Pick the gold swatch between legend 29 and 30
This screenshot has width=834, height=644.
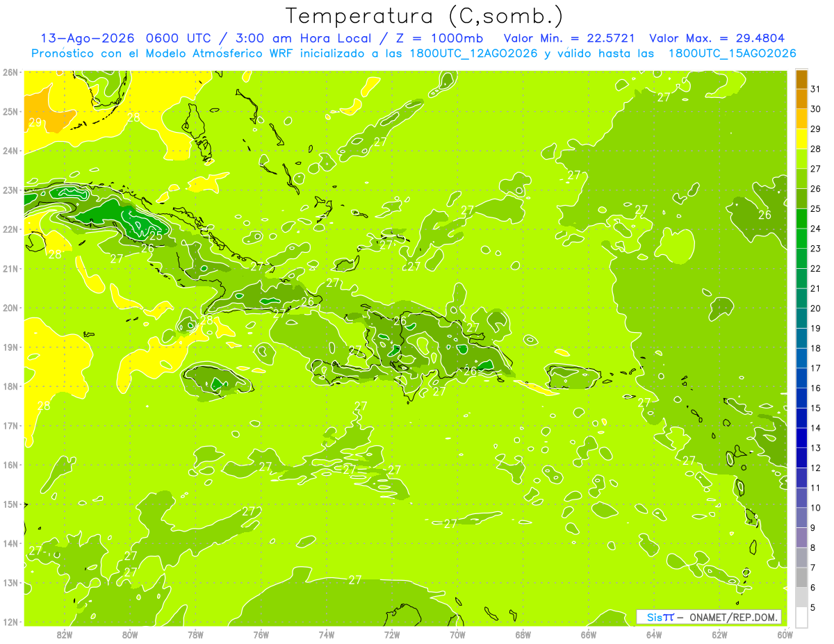(801, 119)
